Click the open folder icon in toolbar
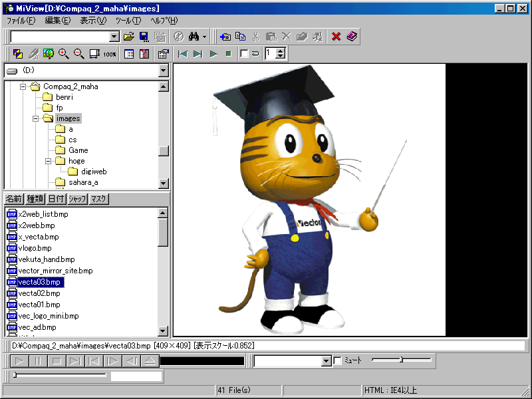Screen dimensions: 532x399 129,37
